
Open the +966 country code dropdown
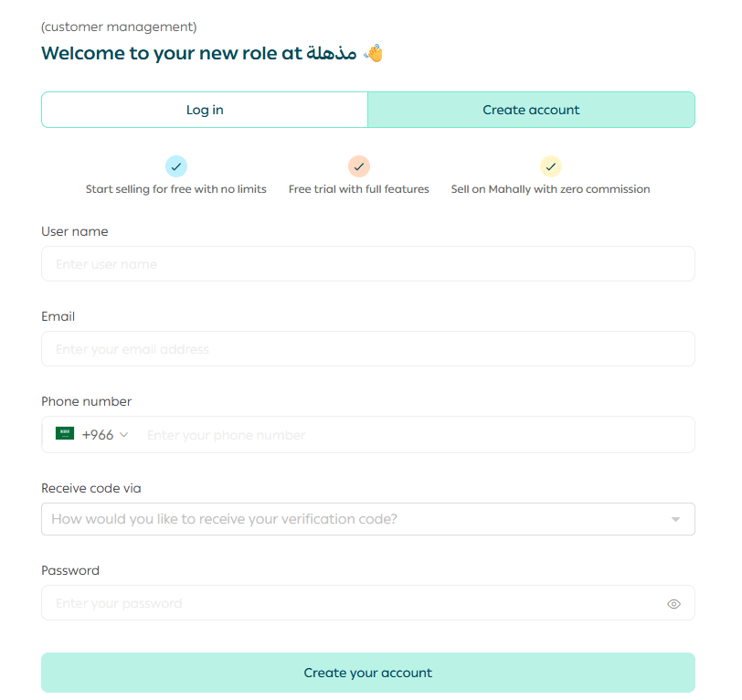coord(105,435)
